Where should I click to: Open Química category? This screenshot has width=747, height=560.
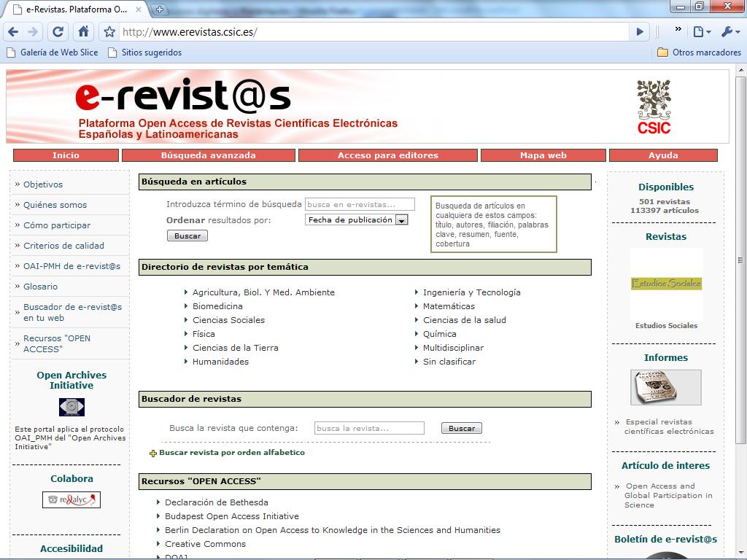coord(440,334)
